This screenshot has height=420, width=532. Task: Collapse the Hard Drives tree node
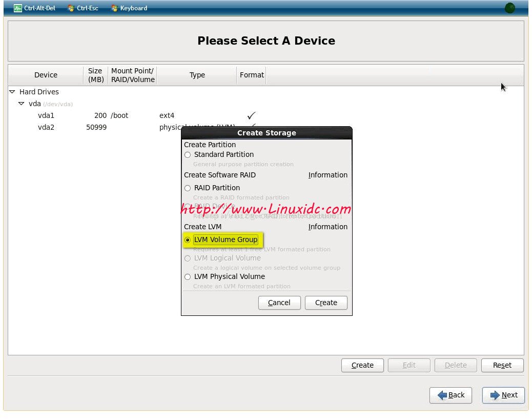(12, 92)
